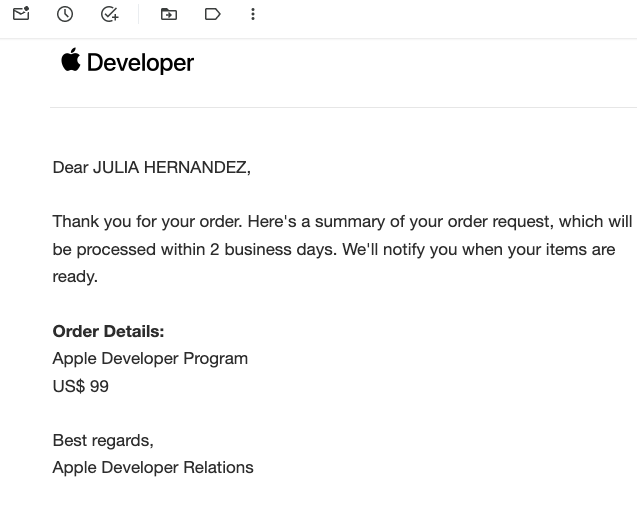The height and width of the screenshot is (505, 637).
Task: Mark the email as unread
Action: [x=21, y=14]
